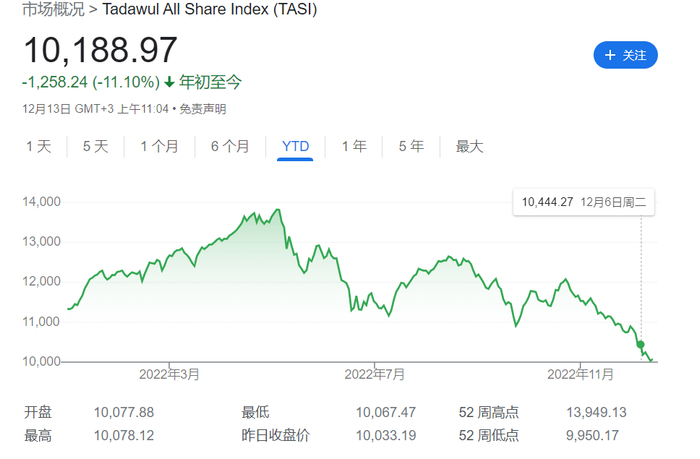Click the 昨日收盘价 label
The image size is (700, 459).
tap(275, 435)
